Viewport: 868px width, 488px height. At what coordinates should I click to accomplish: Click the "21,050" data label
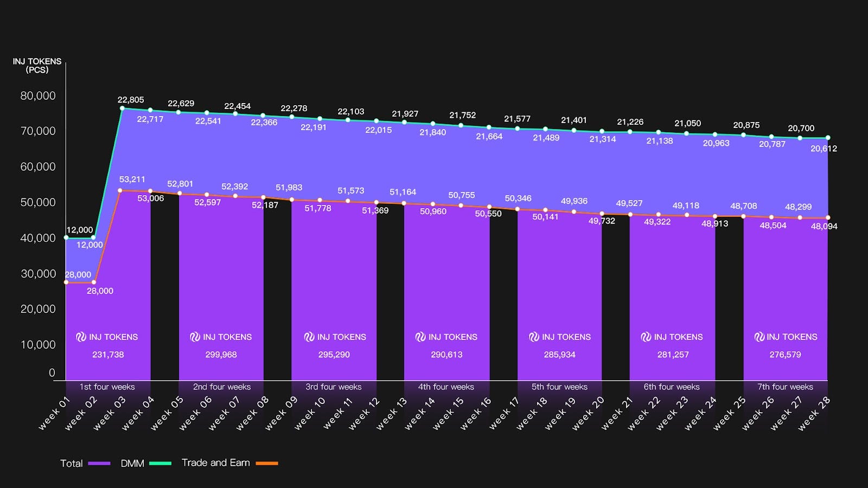point(688,124)
